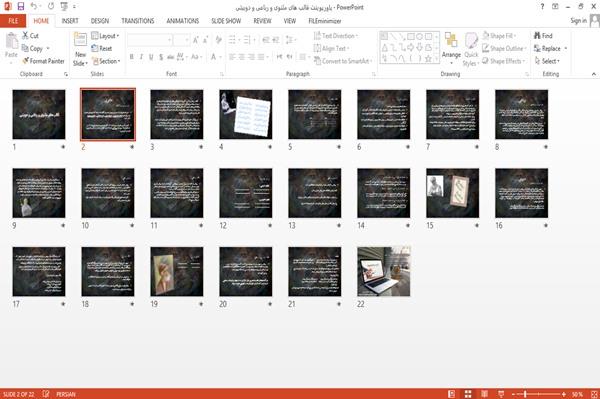Click the zoom slider handle
600x399 pixels.
point(525,394)
